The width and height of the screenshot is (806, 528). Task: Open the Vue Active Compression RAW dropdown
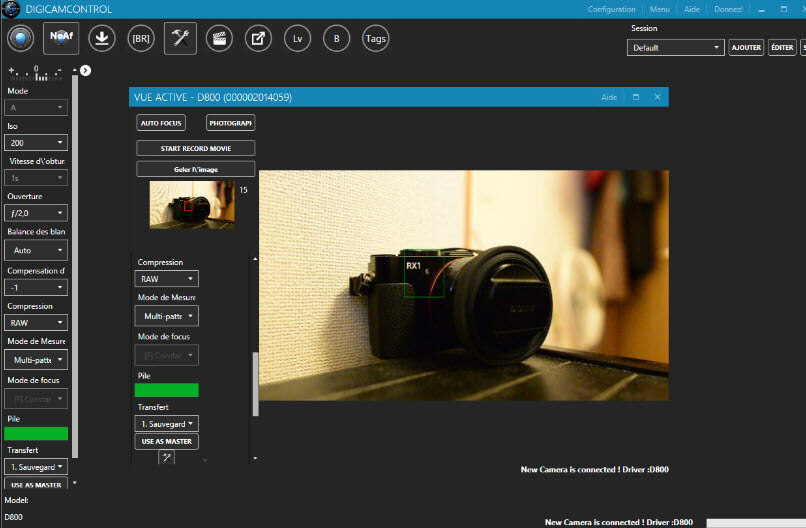[x=167, y=279]
